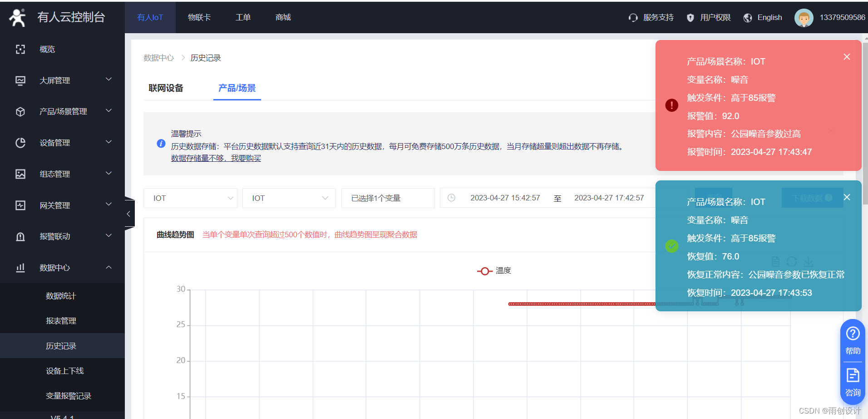
Task: Select the 有人IoT top tab
Action: pos(150,17)
